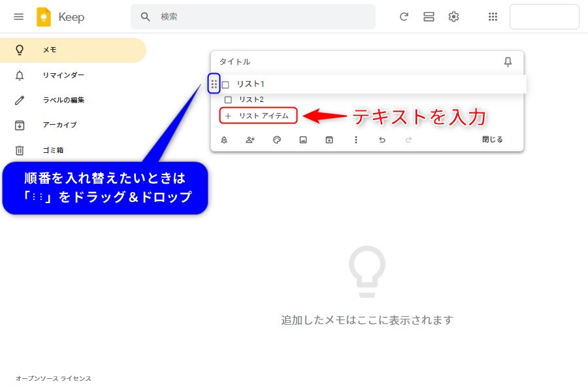588x392 pixels.
Task: Open the オープンソース ライセンス link
Action: [x=54, y=378]
